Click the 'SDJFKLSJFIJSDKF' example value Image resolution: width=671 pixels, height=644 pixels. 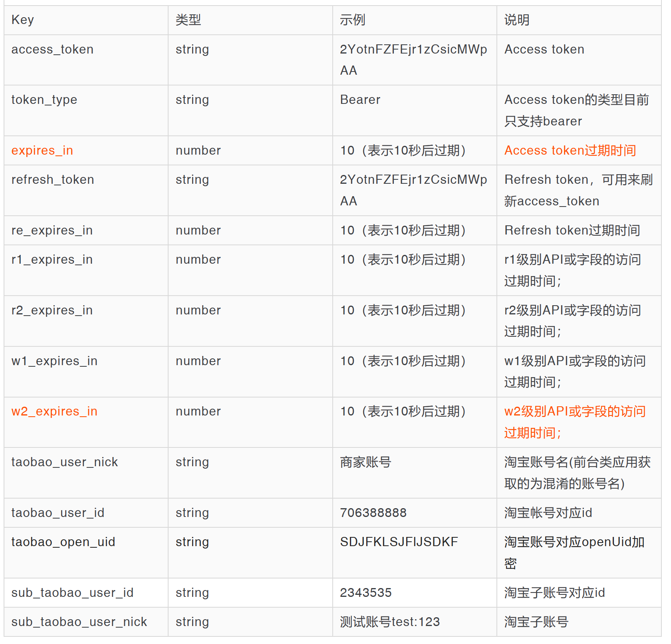pyautogui.click(x=399, y=542)
